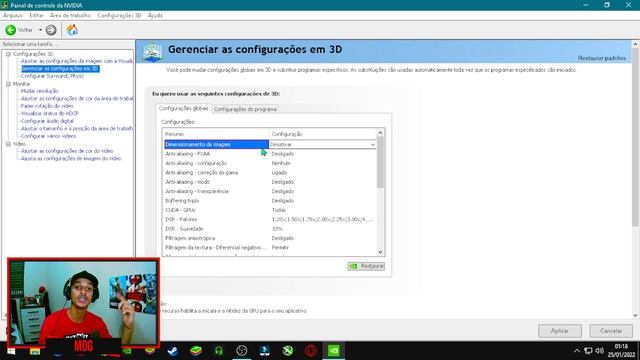The height and width of the screenshot is (360, 640).
Task: Click the Aplicar button
Action: coord(560,331)
